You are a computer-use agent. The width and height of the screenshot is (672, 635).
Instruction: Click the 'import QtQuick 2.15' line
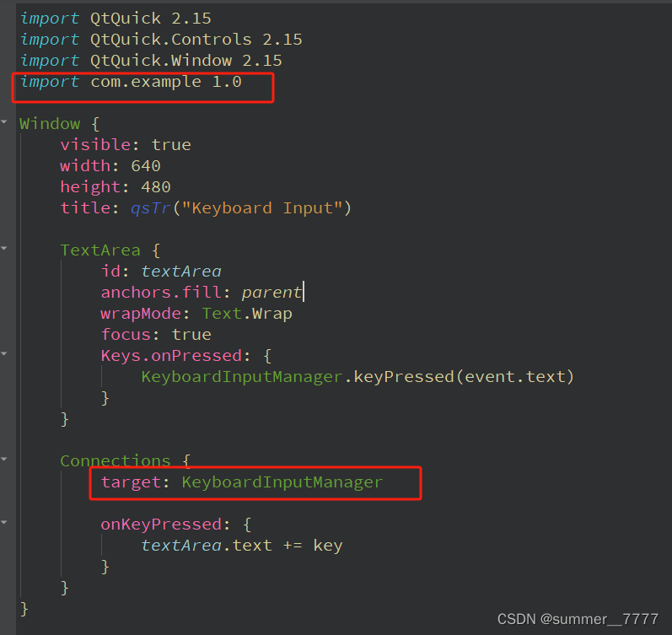tap(116, 19)
